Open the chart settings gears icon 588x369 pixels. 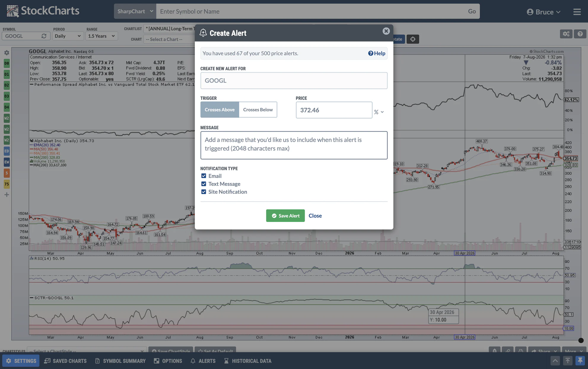coord(566,34)
